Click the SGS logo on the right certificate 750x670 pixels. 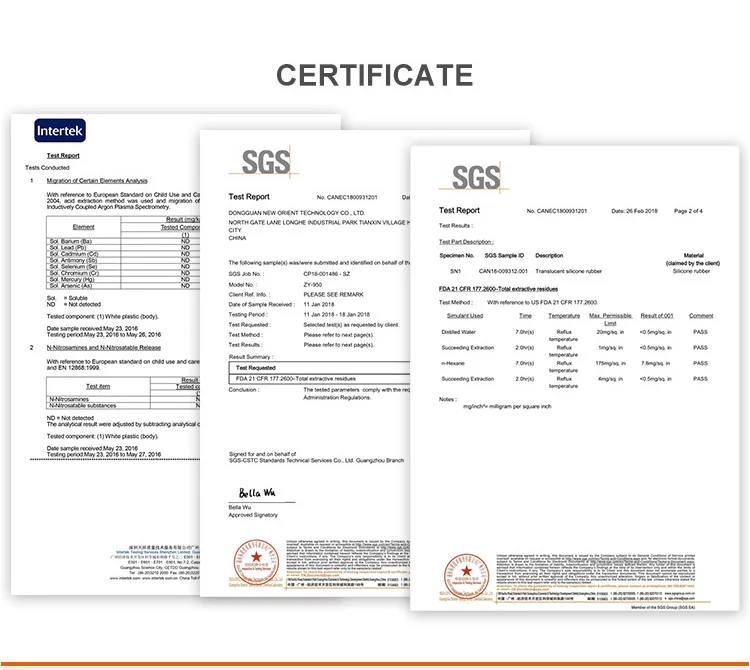475,179
